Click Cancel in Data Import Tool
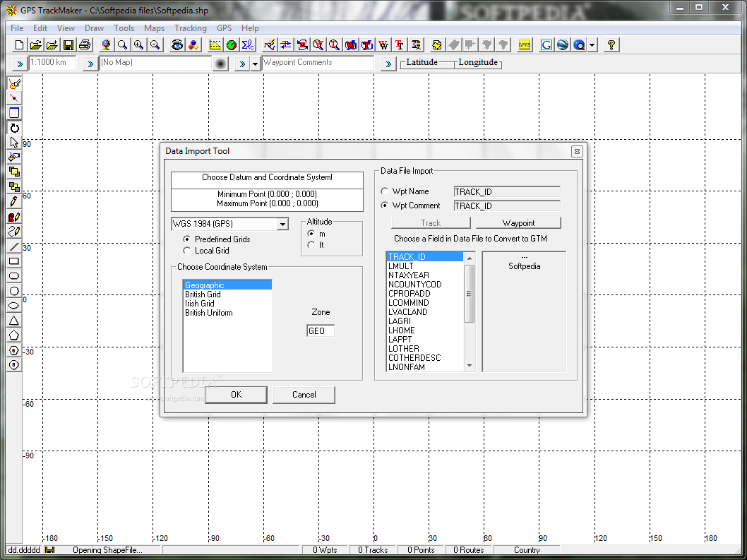Viewport: 747px width, 560px height. coord(304,395)
